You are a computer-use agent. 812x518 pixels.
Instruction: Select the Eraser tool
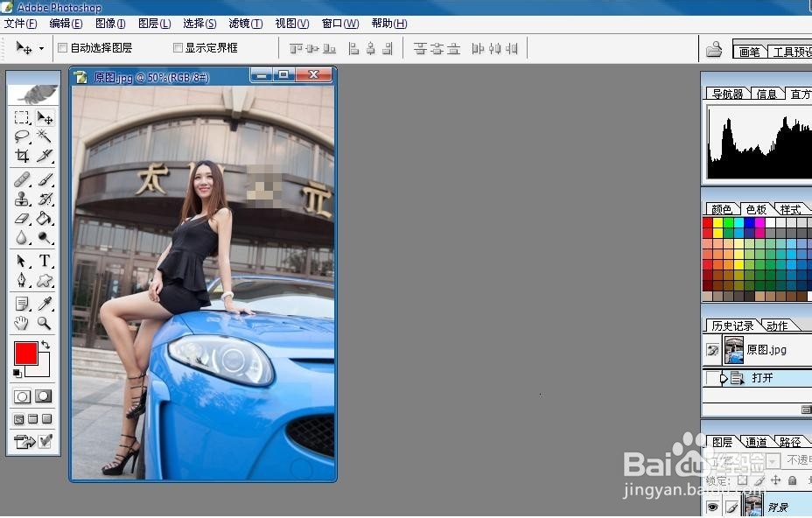pos(22,218)
